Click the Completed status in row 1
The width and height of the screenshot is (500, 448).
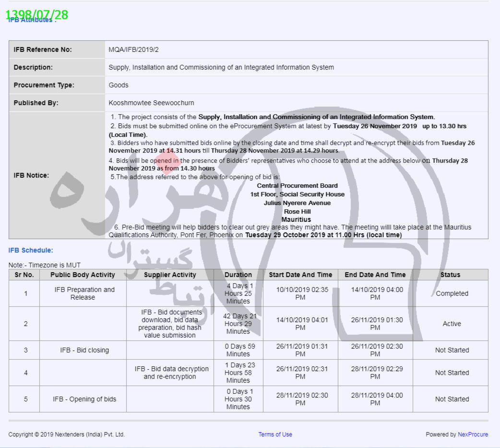pyautogui.click(x=452, y=293)
